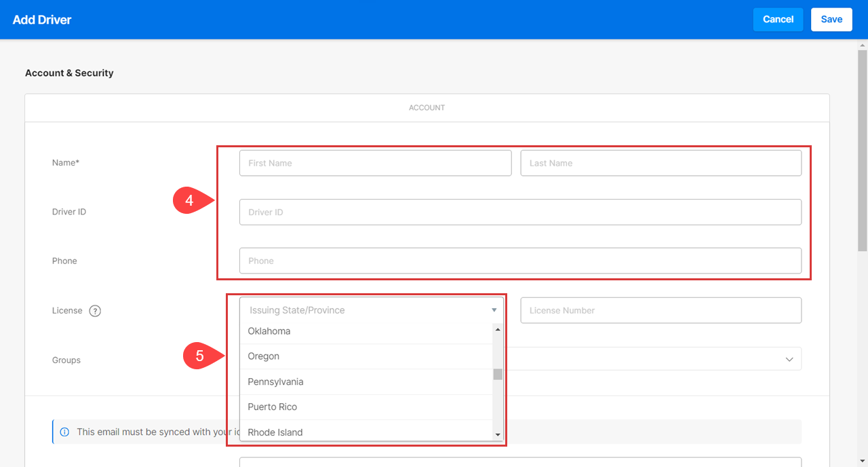This screenshot has height=467, width=868.
Task: Choose Rhode Island option
Action: point(366,432)
